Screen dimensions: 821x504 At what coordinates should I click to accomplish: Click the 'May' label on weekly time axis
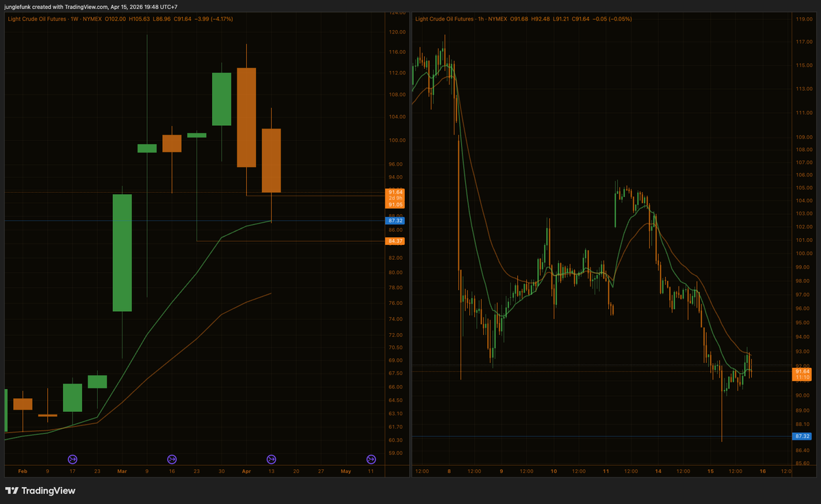tap(346, 471)
